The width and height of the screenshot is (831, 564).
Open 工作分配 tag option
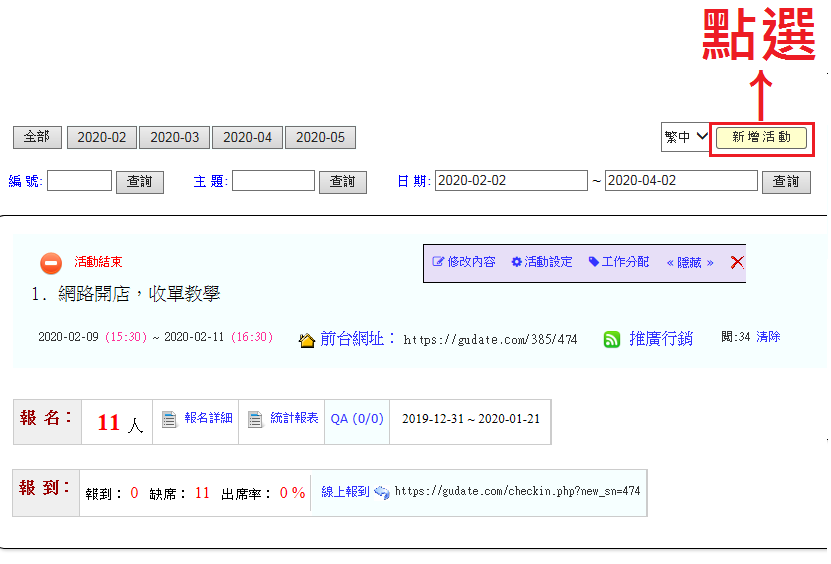click(x=618, y=262)
